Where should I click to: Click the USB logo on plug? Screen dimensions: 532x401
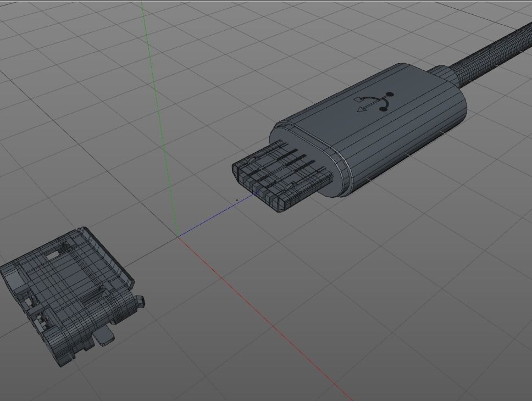point(374,103)
